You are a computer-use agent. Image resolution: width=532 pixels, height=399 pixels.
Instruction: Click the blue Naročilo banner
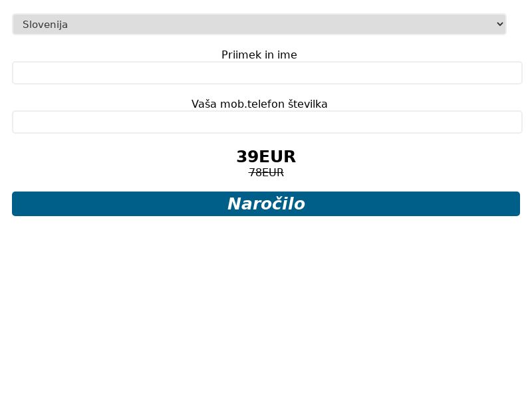click(266, 203)
